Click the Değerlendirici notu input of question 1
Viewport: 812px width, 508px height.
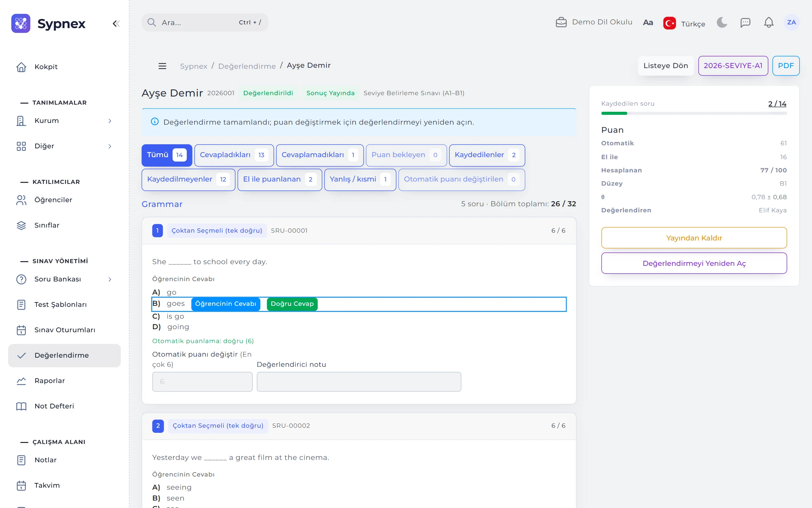(x=359, y=382)
